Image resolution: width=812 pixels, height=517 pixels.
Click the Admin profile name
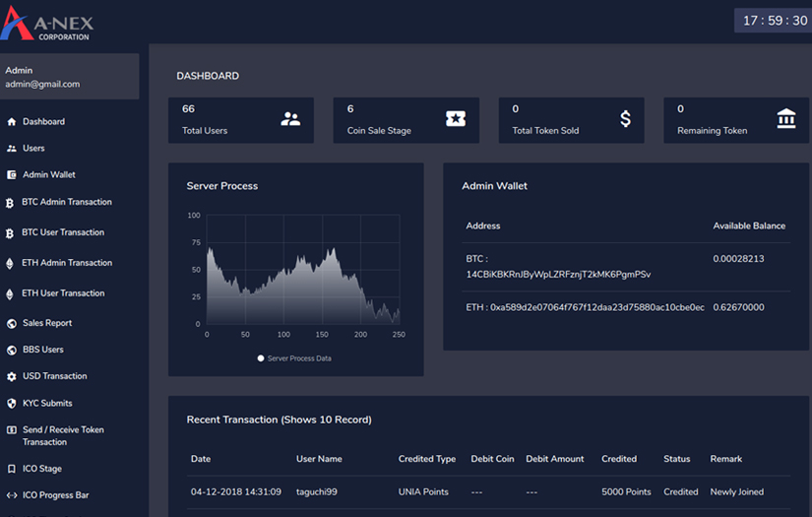[x=19, y=71]
